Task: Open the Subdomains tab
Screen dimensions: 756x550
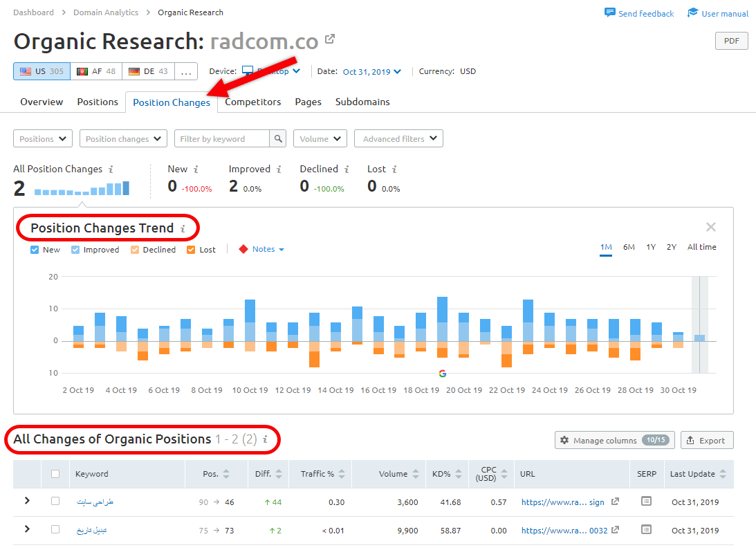Action: tap(362, 102)
